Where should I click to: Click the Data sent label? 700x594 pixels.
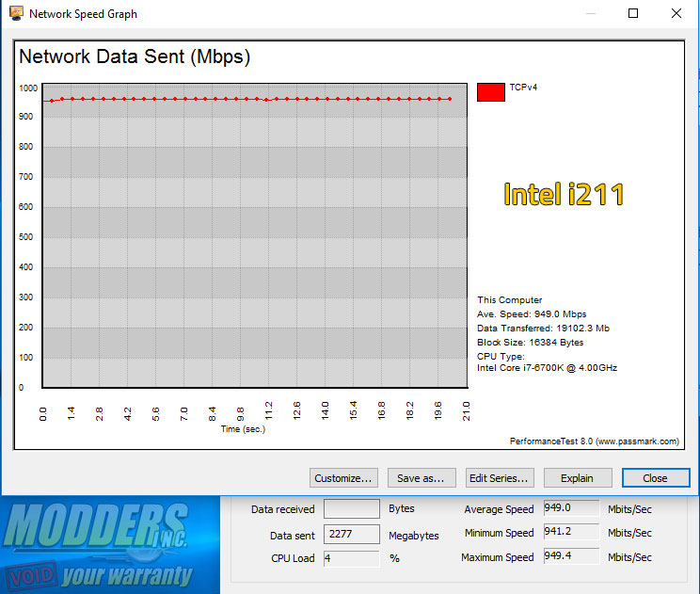293,536
